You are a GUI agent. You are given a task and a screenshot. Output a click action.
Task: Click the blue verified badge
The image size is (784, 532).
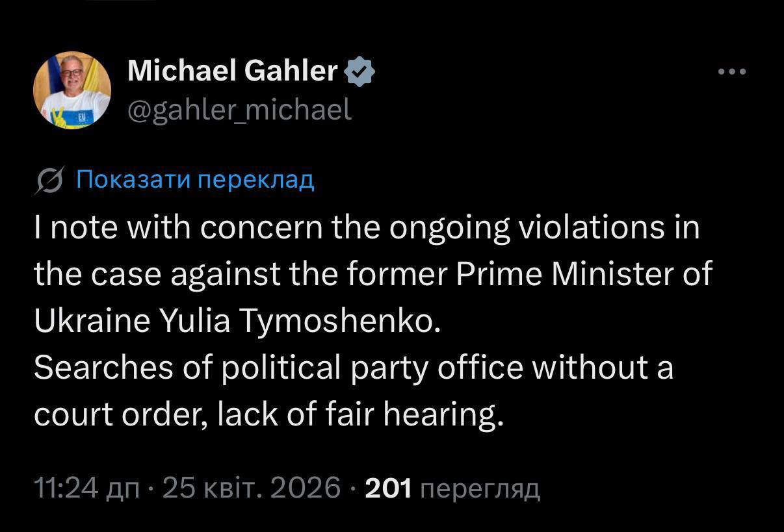click(x=359, y=71)
